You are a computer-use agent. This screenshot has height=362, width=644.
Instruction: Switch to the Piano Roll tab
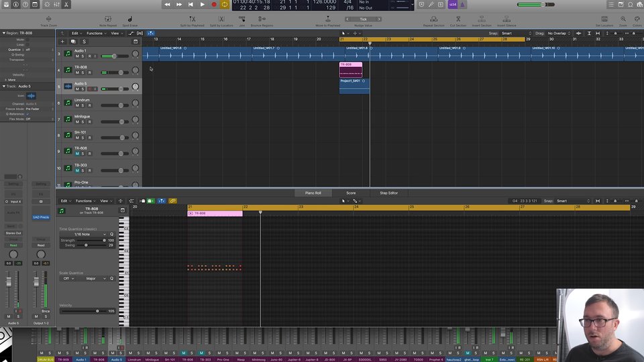pos(313,193)
